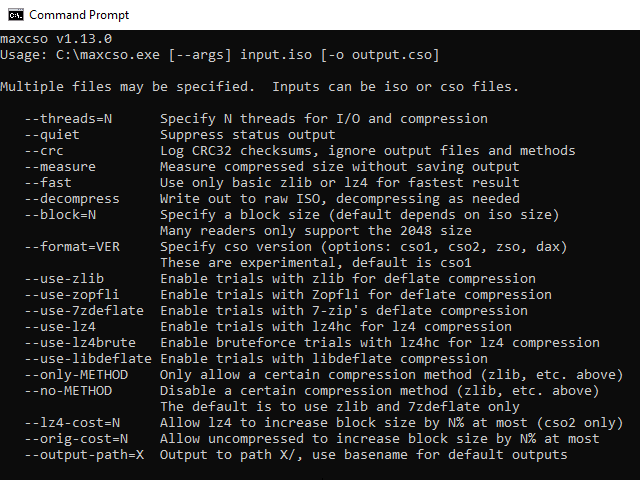Screen dimensions: 640x480
Task: Click the --threads=N option text
Action: (68, 119)
